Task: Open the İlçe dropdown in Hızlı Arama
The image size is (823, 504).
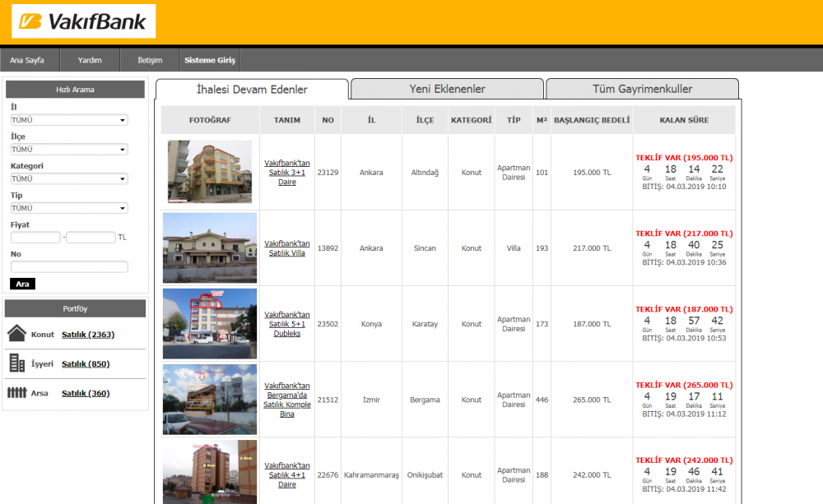Action: pyautogui.click(x=69, y=150)
